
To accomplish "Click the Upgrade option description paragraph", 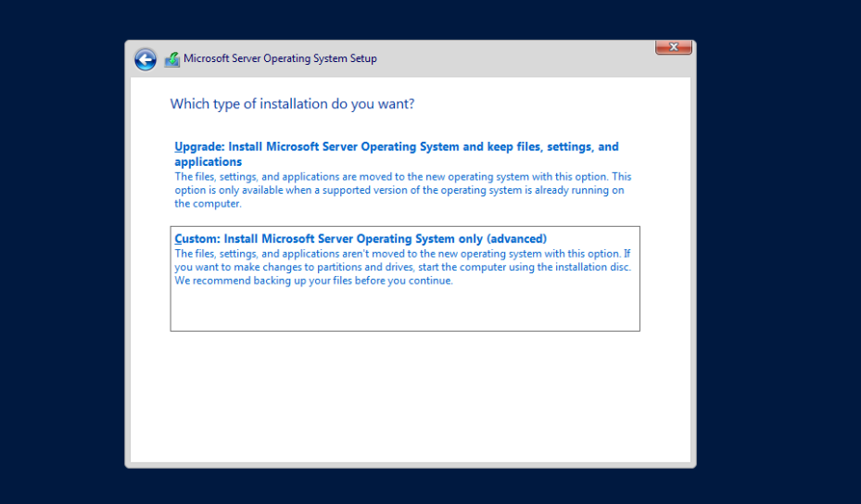I will tap(403, 190).
